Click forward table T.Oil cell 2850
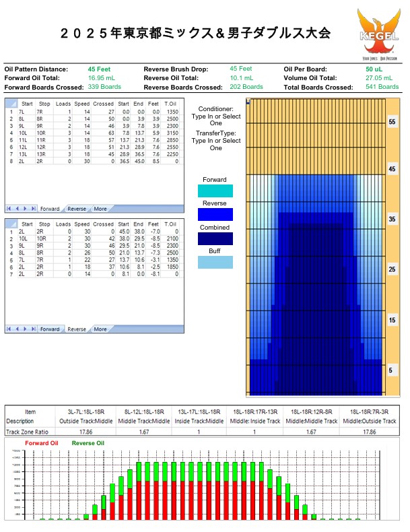The width and height of the screenshot is (410, 532). pyautogui.click(x=172, y=140)
